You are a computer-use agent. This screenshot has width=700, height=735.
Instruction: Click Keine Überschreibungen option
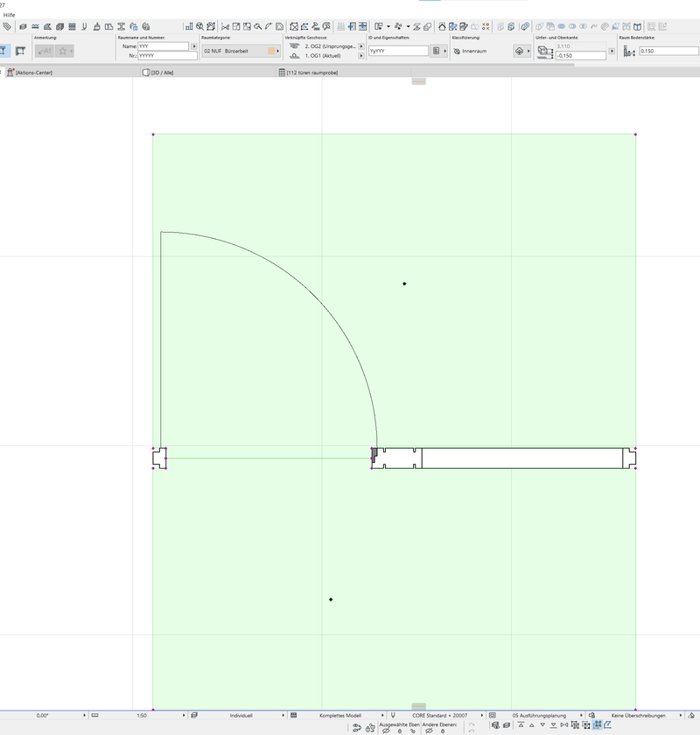click(x=638, y=716)
